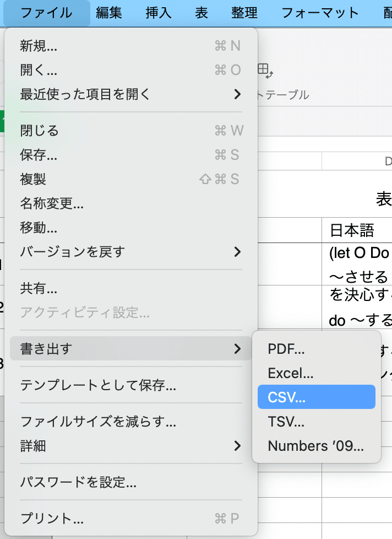Image resolution: width=392 pixels, height=539 pixels.
Task: Expand the 詳細 submenu
Action: 130,446
